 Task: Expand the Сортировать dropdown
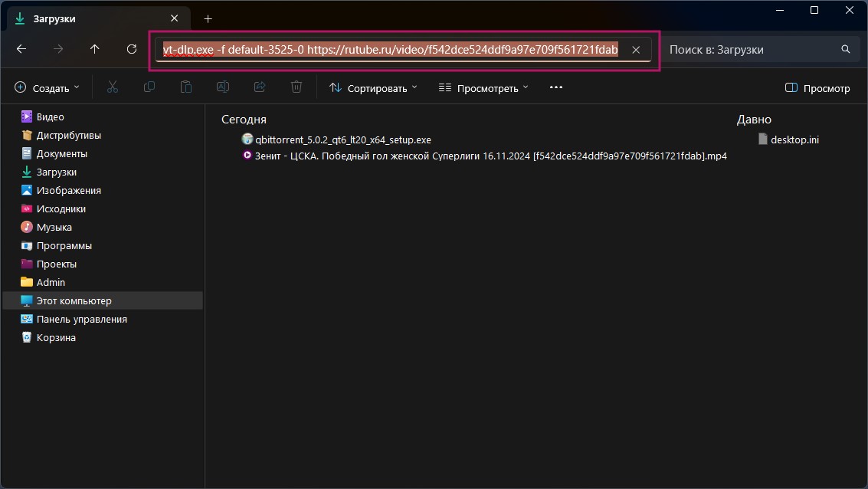(x=374, y=88)
